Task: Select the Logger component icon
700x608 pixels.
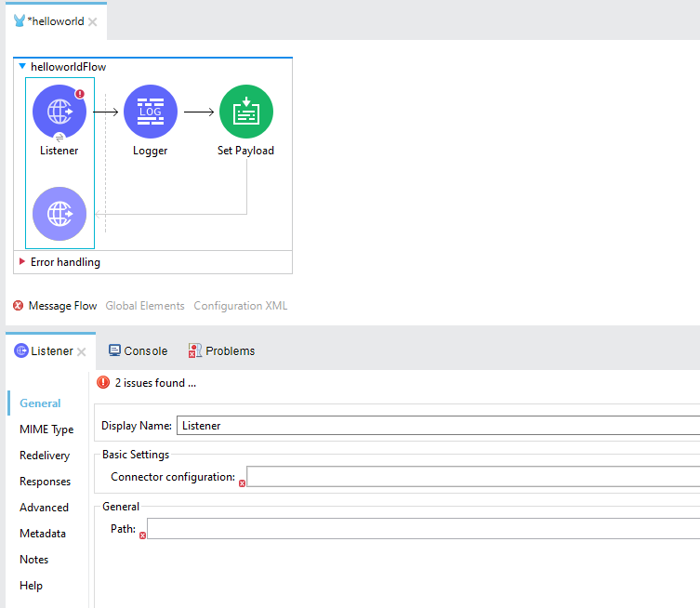Action: coord(151,112)
